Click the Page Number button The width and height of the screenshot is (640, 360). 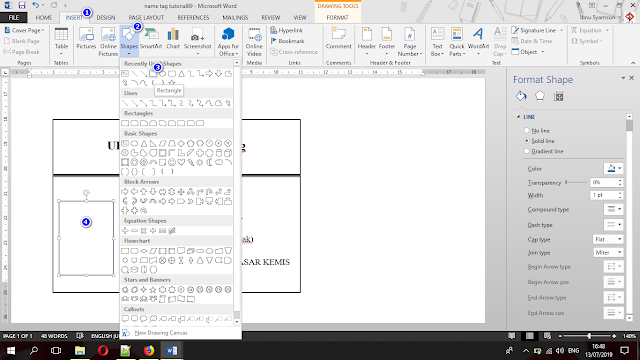[409, 42]
